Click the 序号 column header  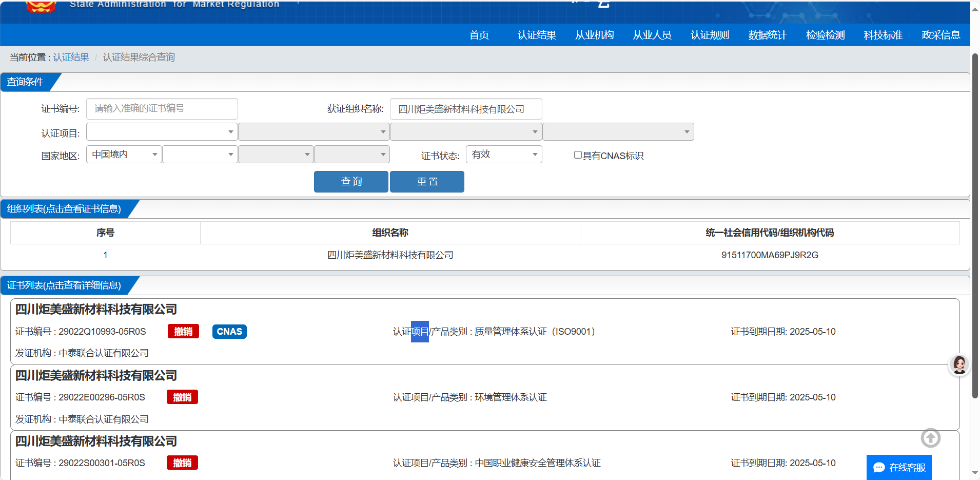105,233
